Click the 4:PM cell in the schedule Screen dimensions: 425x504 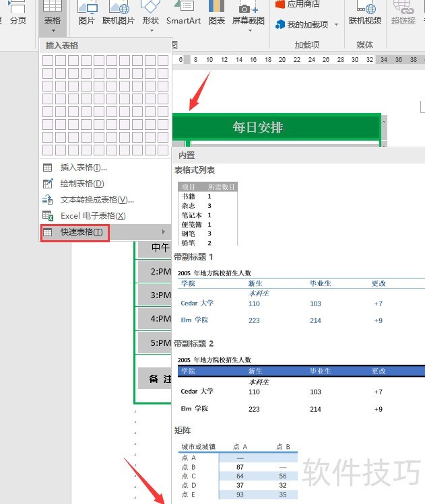point(154,319)
